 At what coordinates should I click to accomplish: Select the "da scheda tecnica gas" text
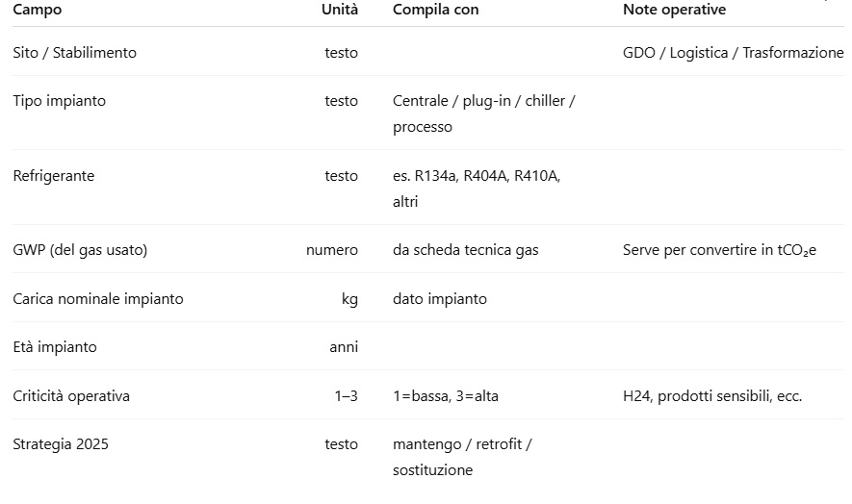[x=466, y=250]
